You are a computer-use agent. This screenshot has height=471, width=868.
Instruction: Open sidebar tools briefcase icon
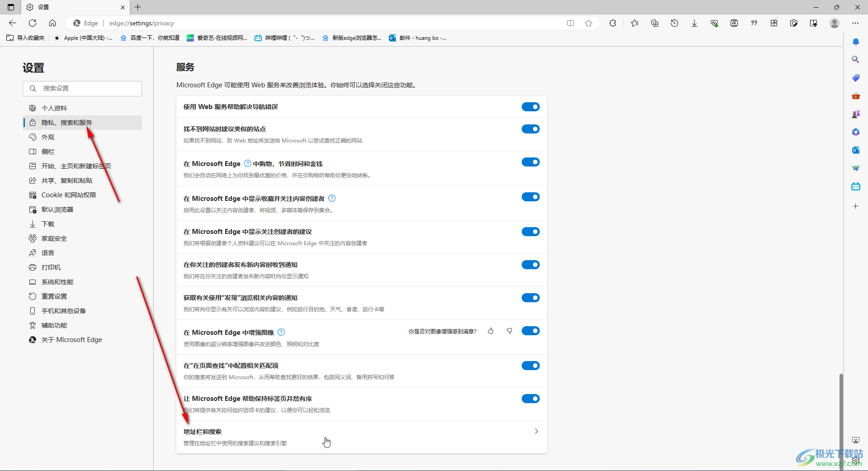(855, 96)
